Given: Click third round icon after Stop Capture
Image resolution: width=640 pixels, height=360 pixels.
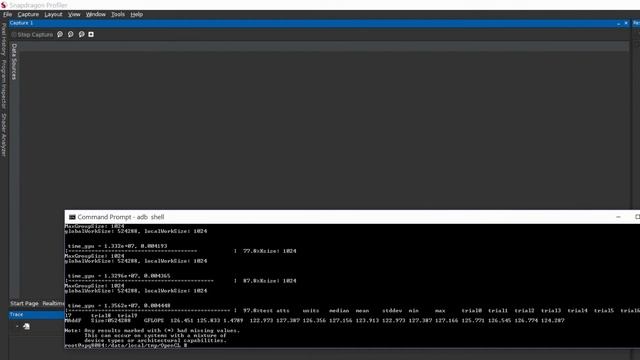Looking at the screenshot, I should [x=82, y=34].
